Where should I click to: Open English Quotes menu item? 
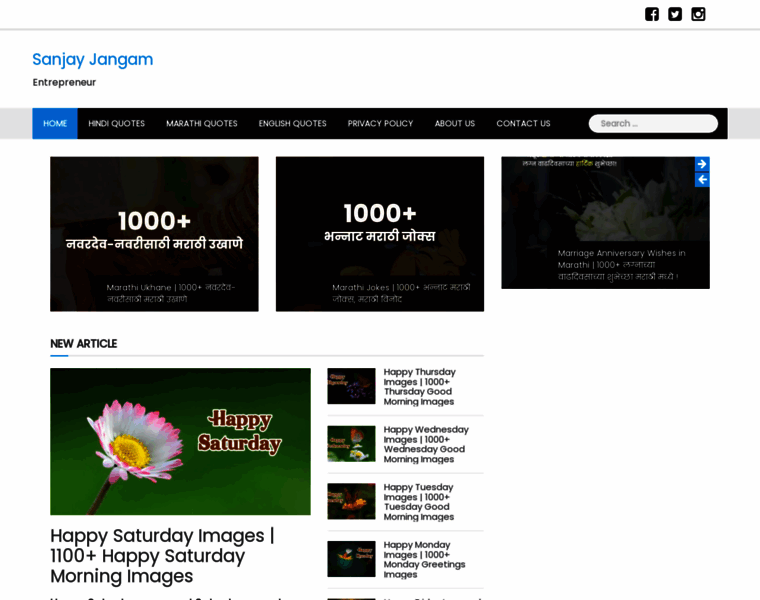(x=292, y=123)
